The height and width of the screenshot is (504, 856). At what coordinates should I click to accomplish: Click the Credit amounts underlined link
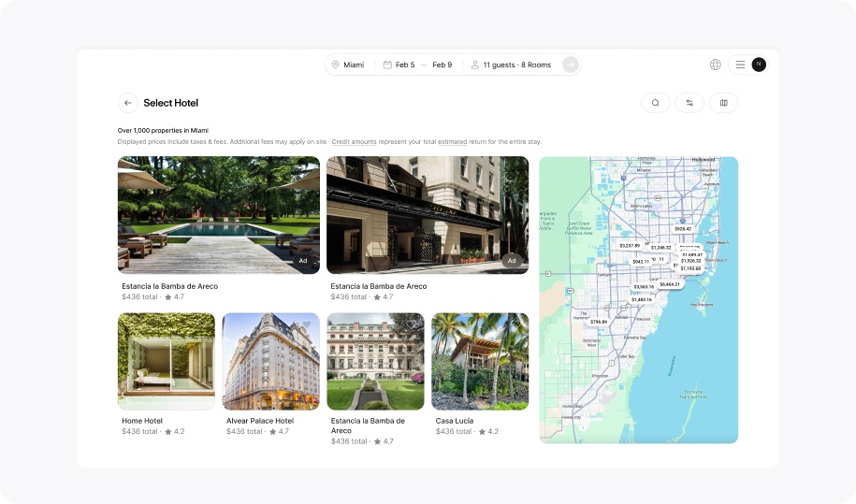[x=355, y=142]
